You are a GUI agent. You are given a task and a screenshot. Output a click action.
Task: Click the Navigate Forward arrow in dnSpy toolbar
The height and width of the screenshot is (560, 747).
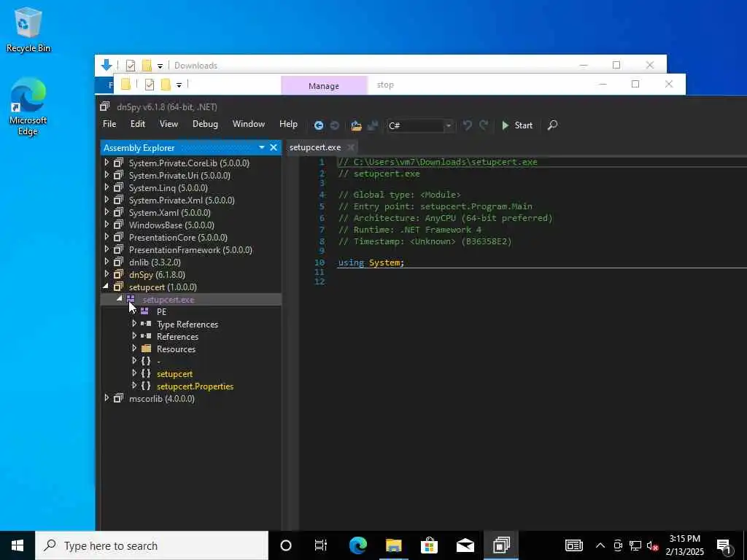coord(334,125)
